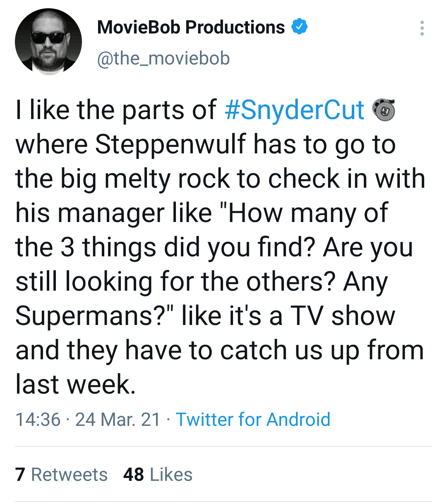
Task: Open the three-dot more options menu
Action: pos(422,28)
